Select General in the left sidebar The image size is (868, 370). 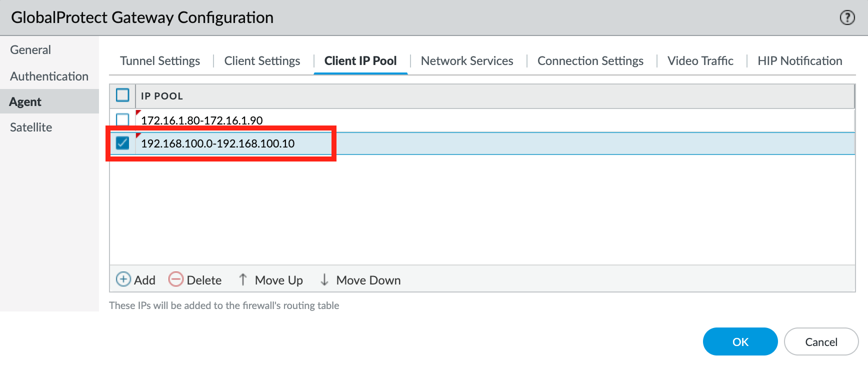[30, 50]
